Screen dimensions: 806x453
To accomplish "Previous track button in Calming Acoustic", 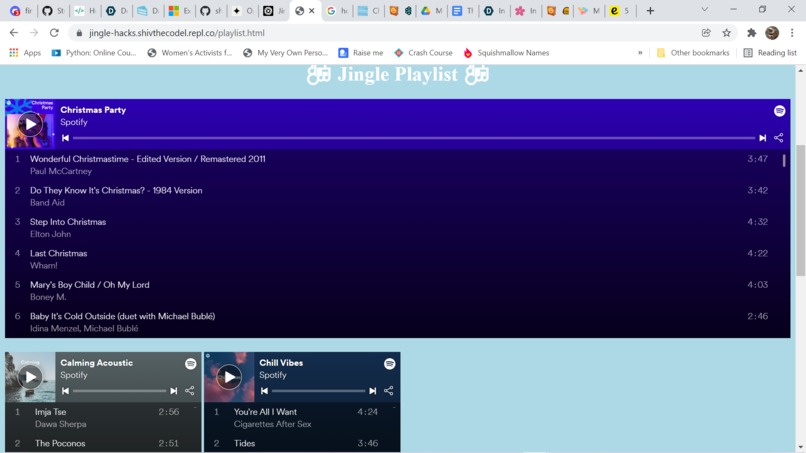I will [x=65, y=391].
